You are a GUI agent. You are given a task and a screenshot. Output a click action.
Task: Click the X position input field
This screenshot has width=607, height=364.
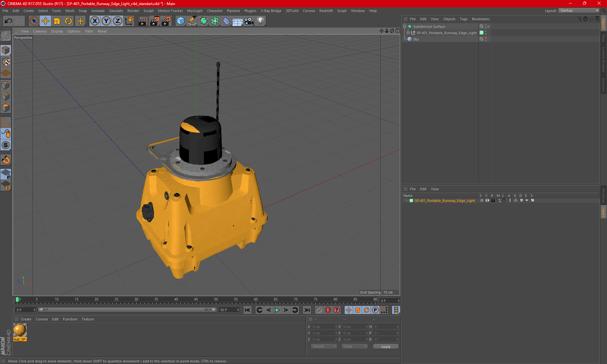coord(324,327)
